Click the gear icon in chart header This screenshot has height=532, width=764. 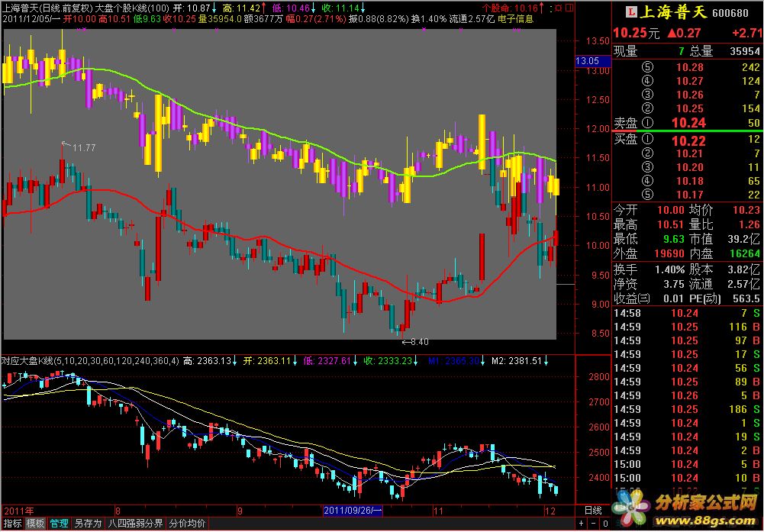point(559,8)
